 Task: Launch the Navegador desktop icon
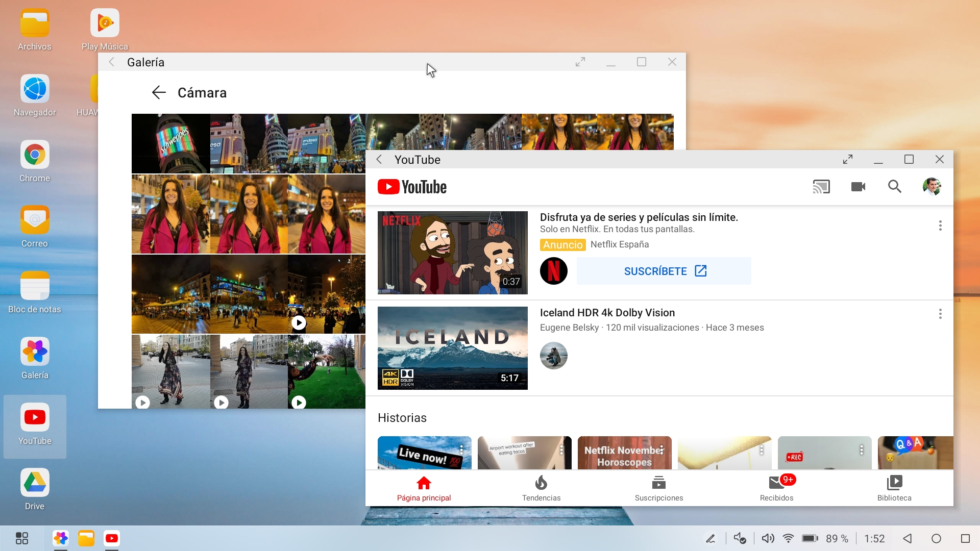coord(35,96)
